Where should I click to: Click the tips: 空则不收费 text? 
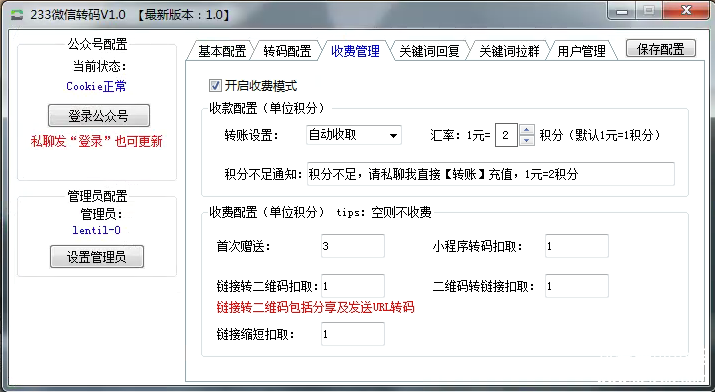tap(384, 212)
